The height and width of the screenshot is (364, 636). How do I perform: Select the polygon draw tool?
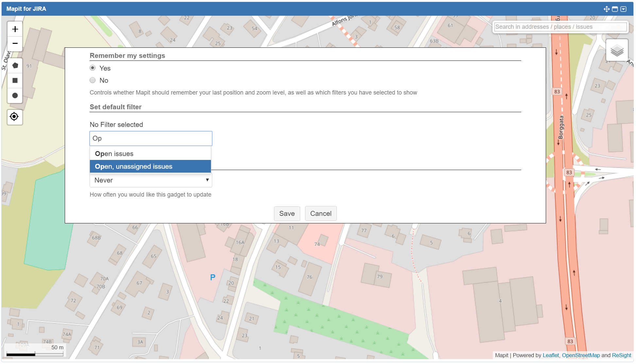pyautogui.click(x=15, y=65)
